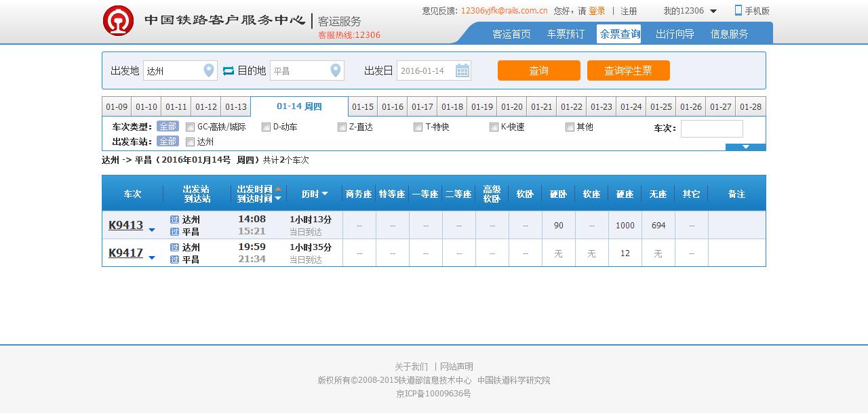Click the departure station location pin icon
Viewport: 868px width, 414px height.
coord(209,70)
